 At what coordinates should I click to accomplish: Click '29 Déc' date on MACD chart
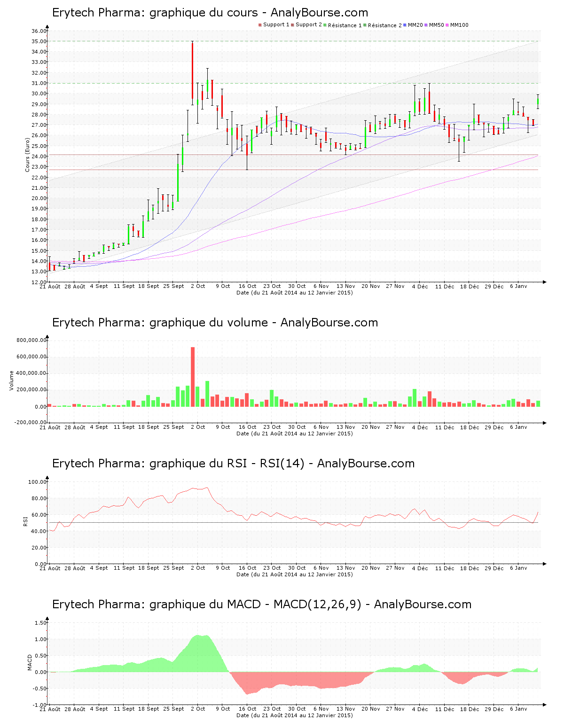tap(494, 709)
